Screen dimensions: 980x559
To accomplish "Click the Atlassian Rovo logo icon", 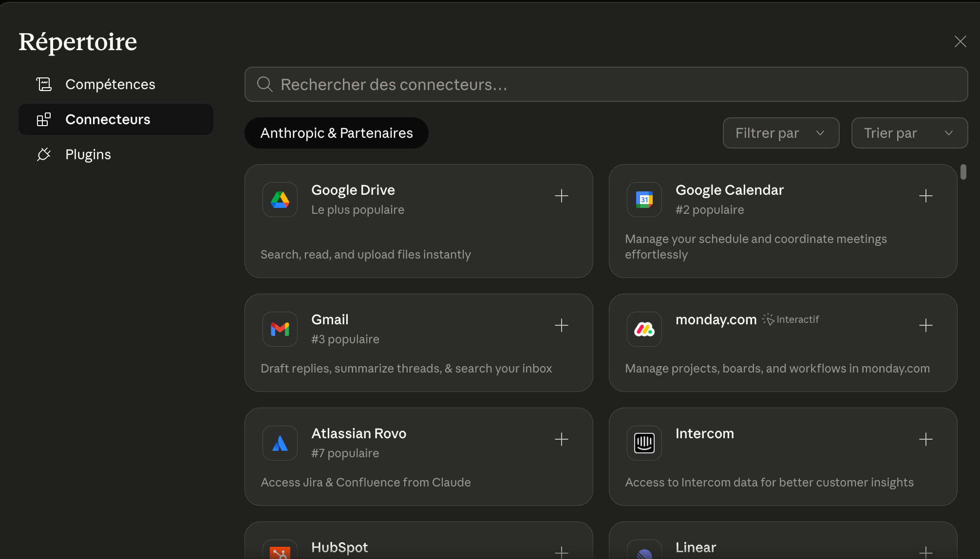I will click(280, 443).
